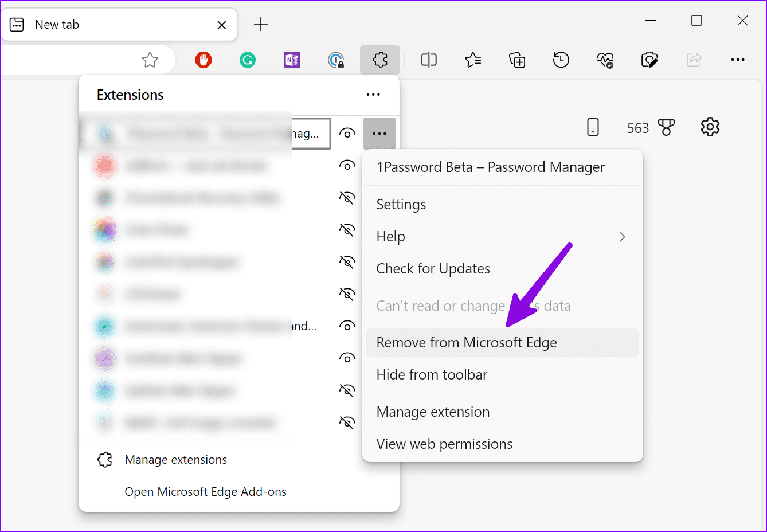Click the mobile phone icon on the page
Screen dimensions: 767x532
coord(593,127)
